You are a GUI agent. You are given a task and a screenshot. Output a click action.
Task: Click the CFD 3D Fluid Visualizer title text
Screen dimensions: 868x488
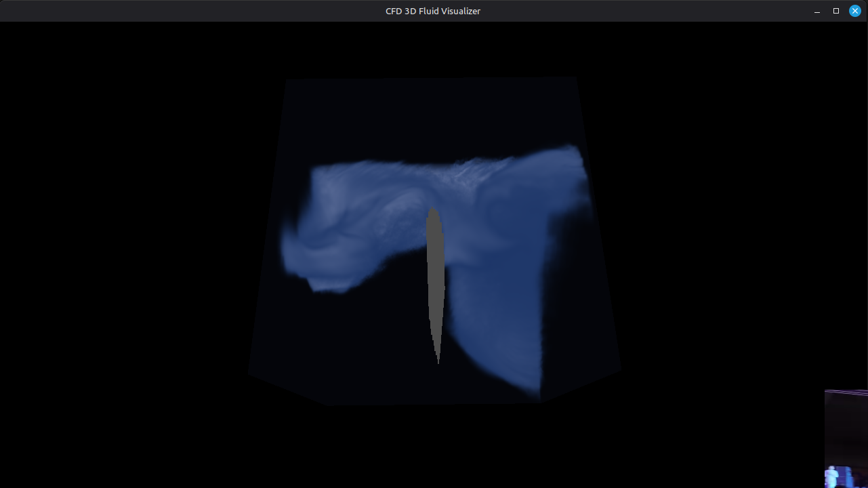coord(433,11)
